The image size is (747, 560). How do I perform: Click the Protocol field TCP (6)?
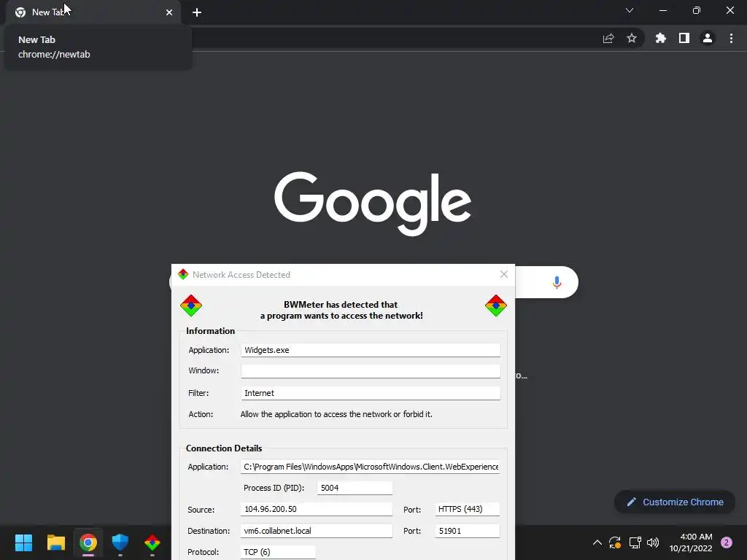(x=278, y=552)
